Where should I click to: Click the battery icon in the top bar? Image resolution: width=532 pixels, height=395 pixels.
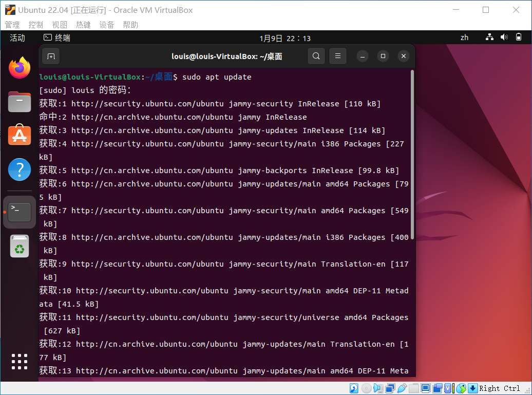(x=519, y=37)
